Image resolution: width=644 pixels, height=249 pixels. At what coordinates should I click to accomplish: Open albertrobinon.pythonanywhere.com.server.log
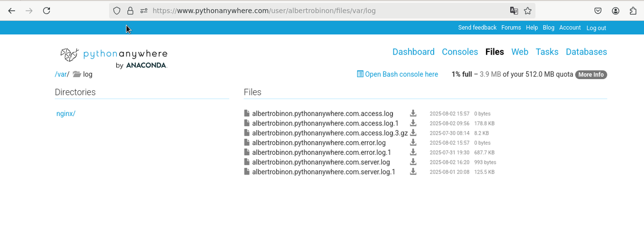tap(321, 162)
